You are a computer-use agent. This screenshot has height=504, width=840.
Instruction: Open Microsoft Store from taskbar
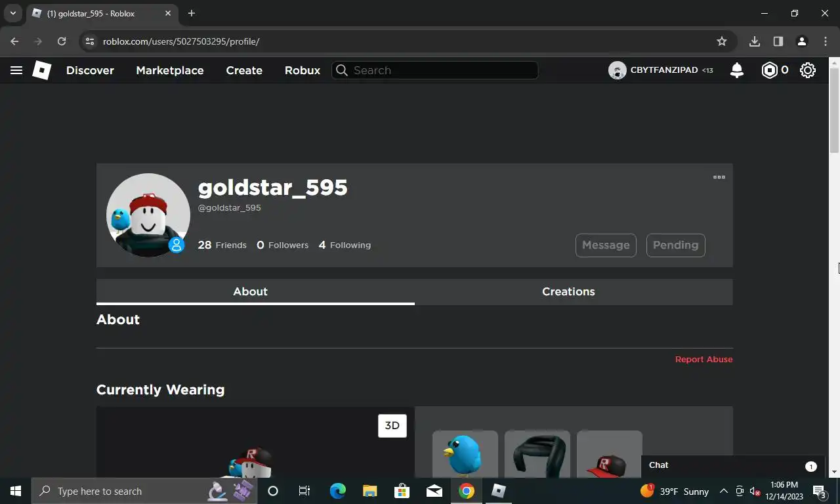tap(402, 491)
